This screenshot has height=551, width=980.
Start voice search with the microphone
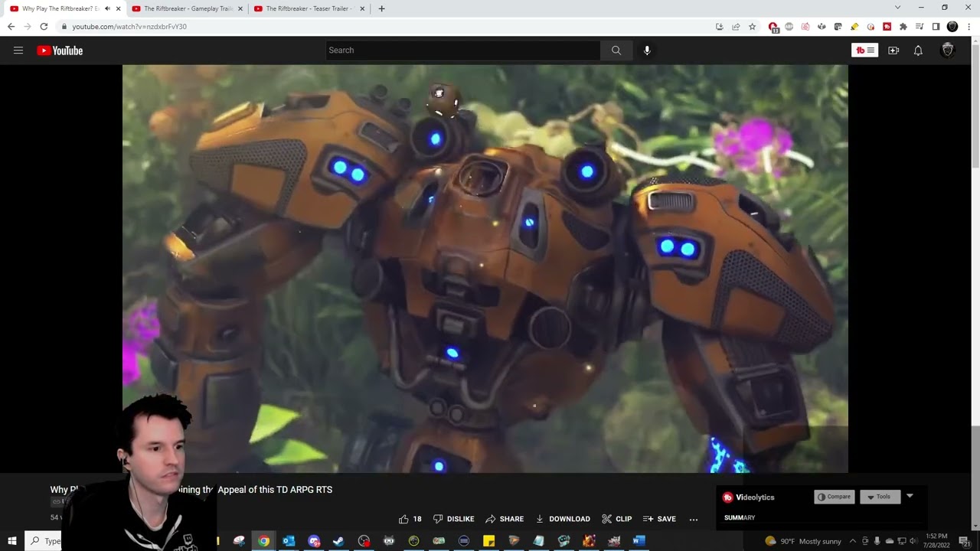tap(647, 51)
